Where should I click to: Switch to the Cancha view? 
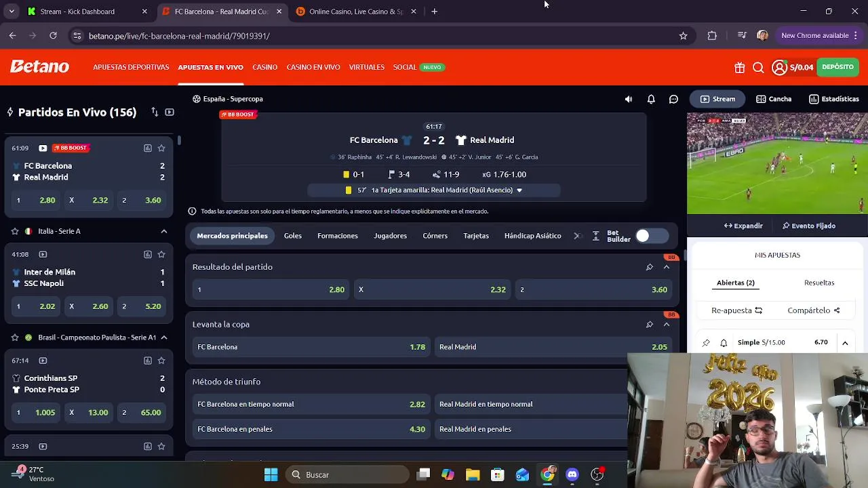[774, 99]
